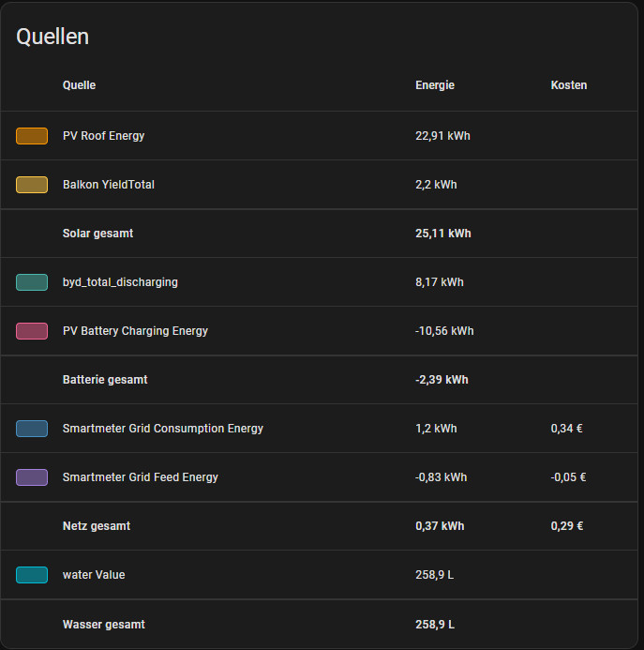
Task: Click the 0,34 € grid consumption cost
Action: click(x=566, y=429)
